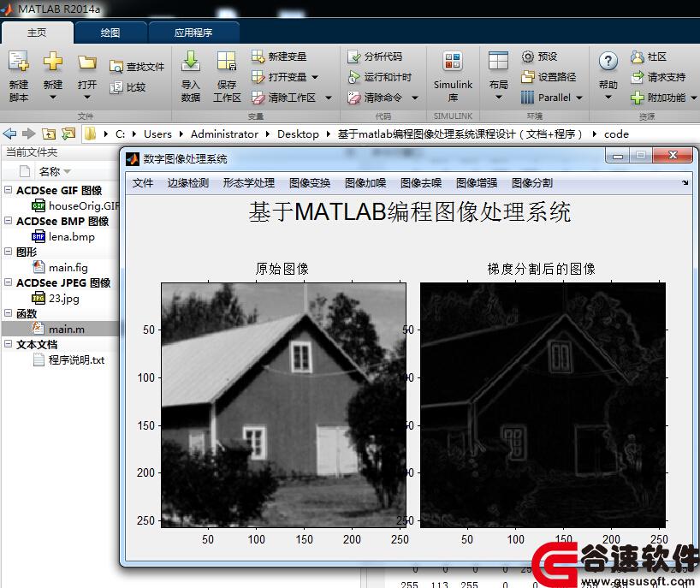This screenshot has width=700, height=588.
Task: Click the back arrow in address bar
Action: pos(9,134)
